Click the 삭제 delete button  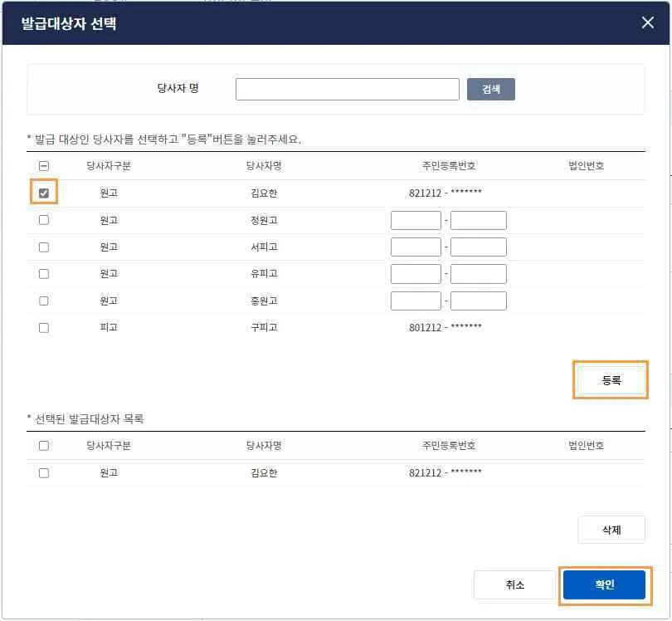tap(611, 530)
